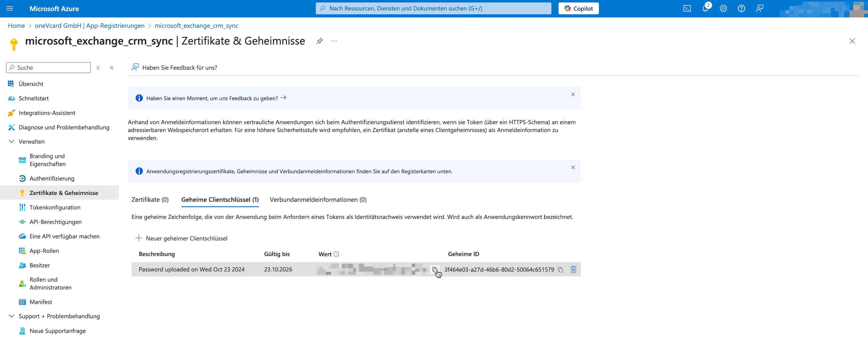Screen dimensions: 868x358
Task: Click expiry date 23.10.2026
Action: [278, 270]
